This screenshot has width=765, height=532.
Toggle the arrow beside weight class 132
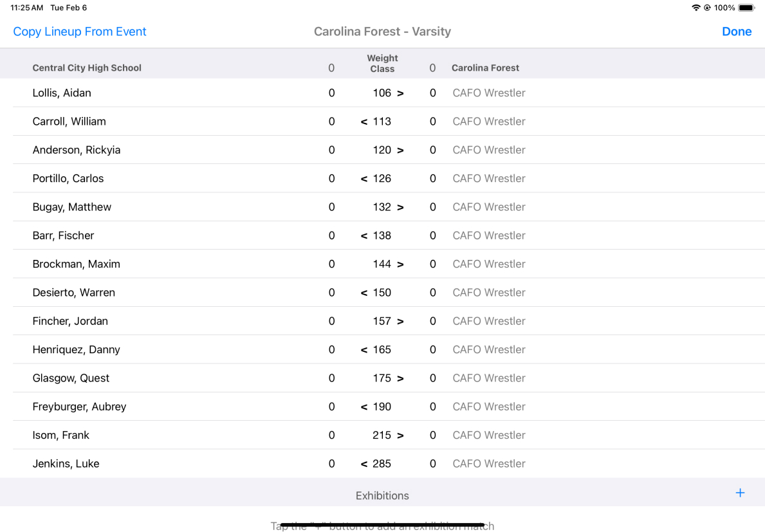point(400,207)
